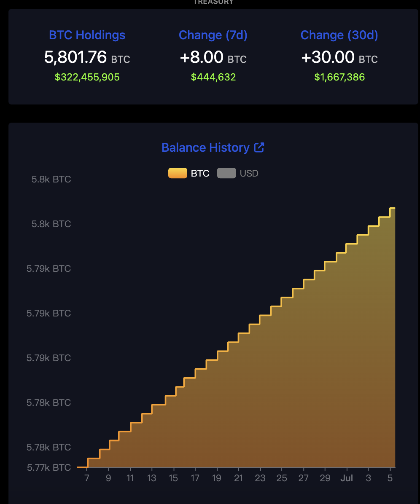Select the Change (30d) heading

coord(339,35)
